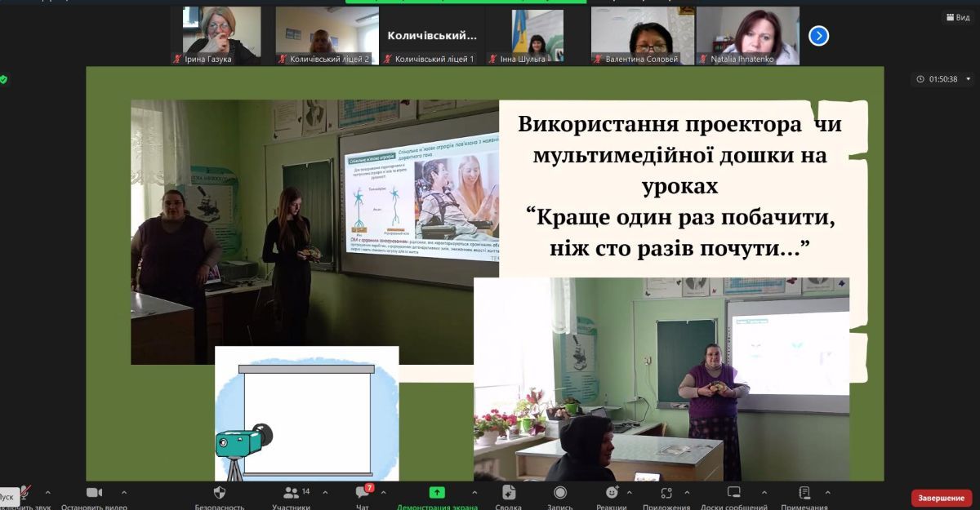
Task: Show next participants with blue arrow button
Action: (818, 36)
